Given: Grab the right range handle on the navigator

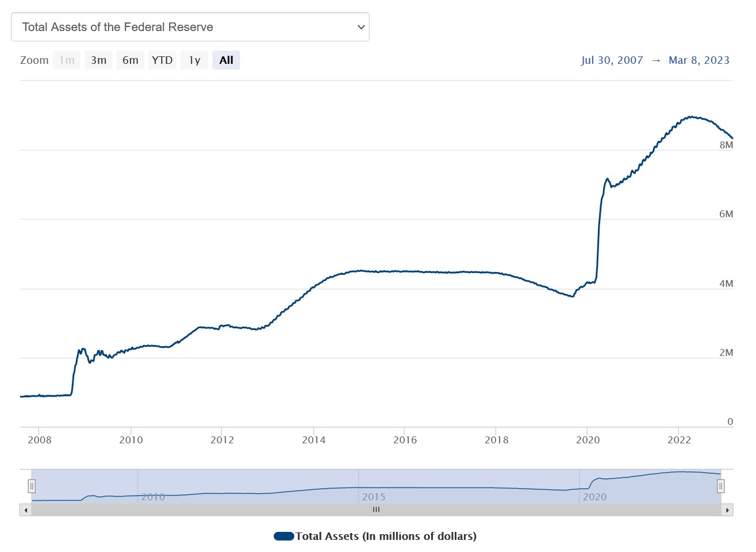Looking at the screenshot, I should pos(720,486).
